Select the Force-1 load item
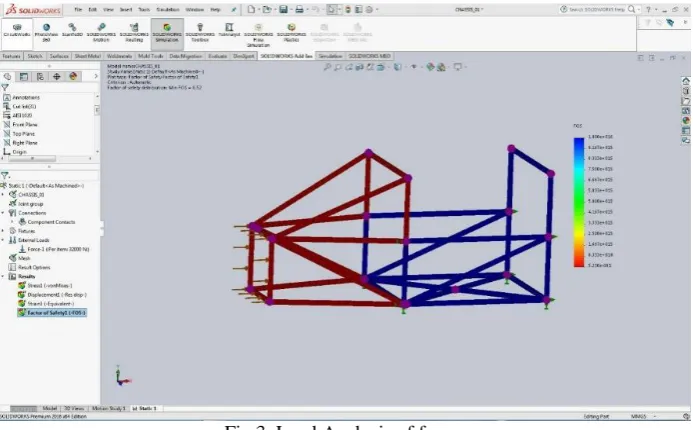This screenshot has width=693, height=430. (53, 249)
